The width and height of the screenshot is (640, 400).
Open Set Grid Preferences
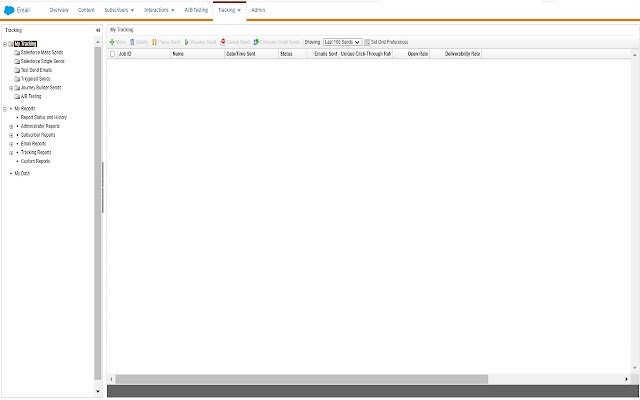[386, 42]
